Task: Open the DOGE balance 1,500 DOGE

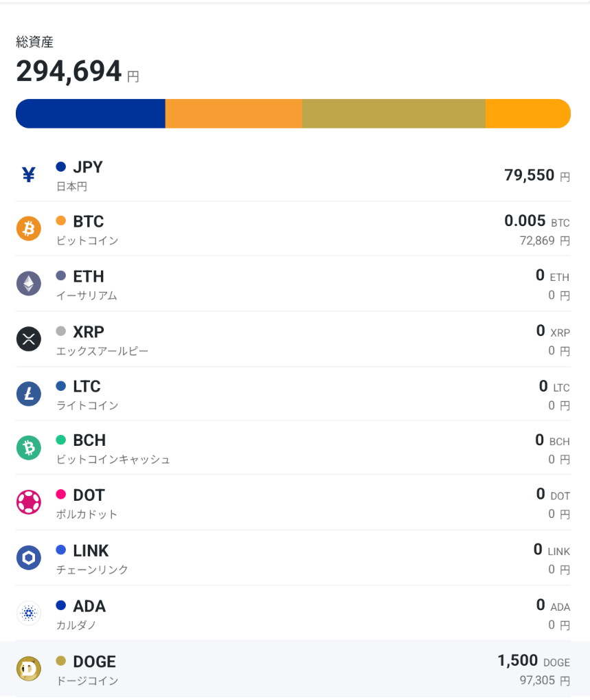Action: [534, 661]
